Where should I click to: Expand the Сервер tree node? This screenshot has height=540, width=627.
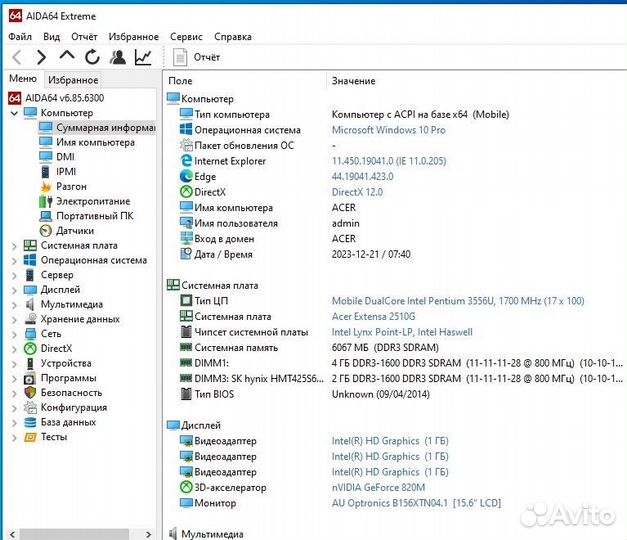pyautogui.click(x=14, y=276)
